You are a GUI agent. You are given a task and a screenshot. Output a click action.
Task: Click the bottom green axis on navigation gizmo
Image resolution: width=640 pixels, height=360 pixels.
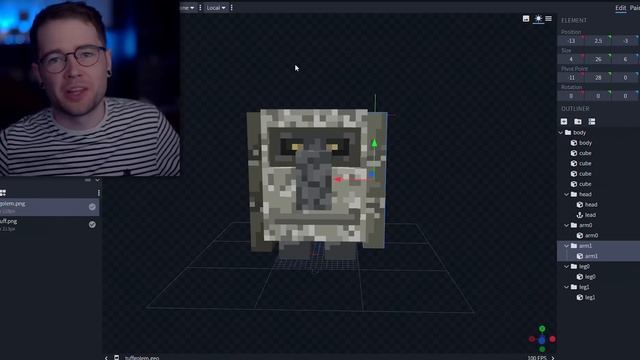542,349
